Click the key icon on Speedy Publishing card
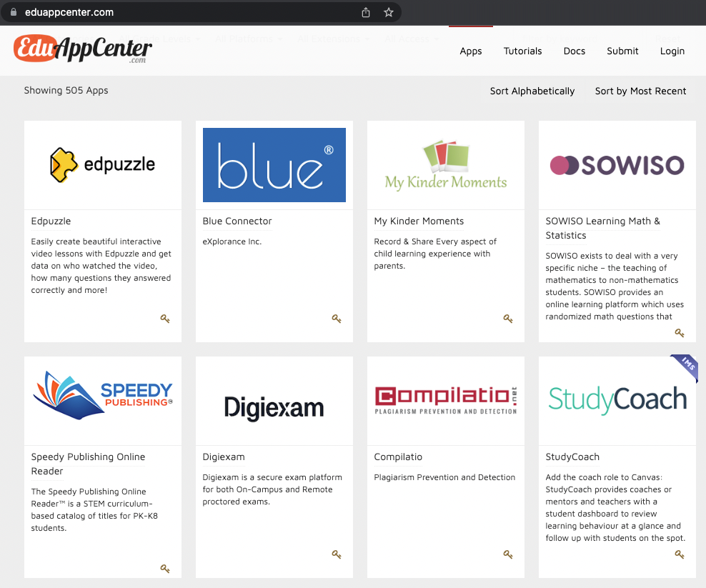The image size is (706, 588). [x=165, y=569]
